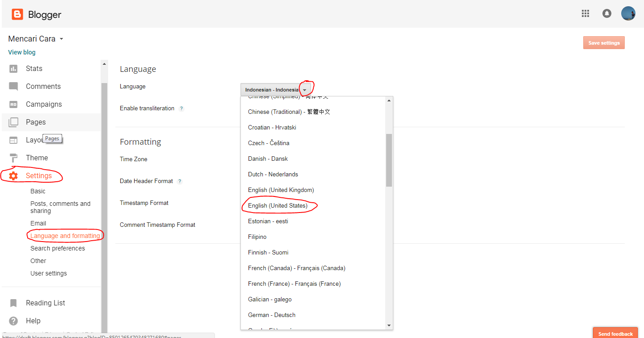Viewport: 644px width, 338px height.
Task: Open Reading List
Action: coord(46,303)
